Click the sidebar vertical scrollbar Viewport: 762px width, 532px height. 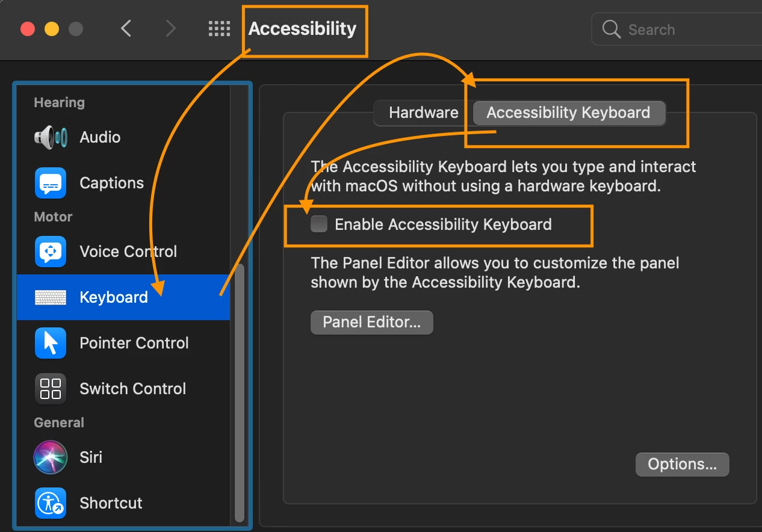click(x=240, y=392)
